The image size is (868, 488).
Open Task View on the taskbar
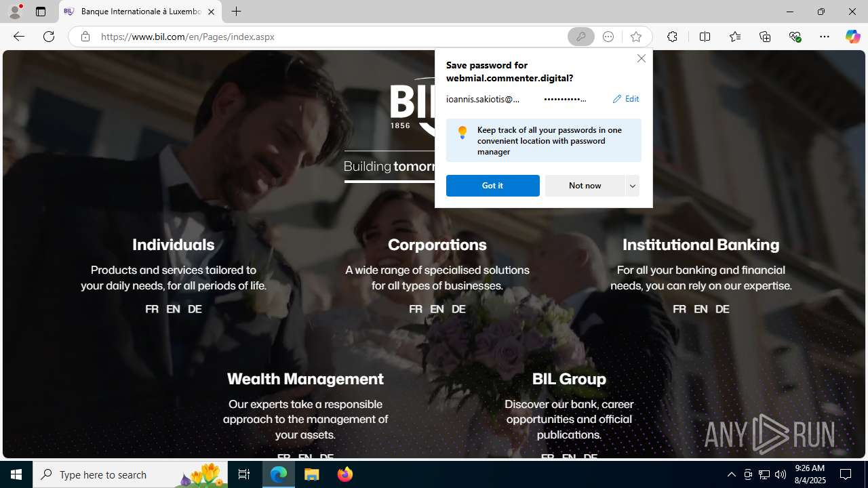point(244,474)
